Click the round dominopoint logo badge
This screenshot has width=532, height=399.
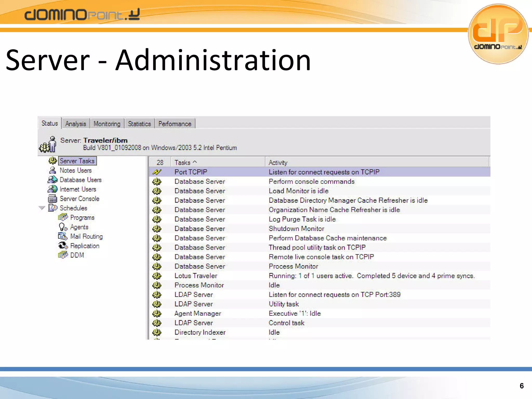pyautogui.click(x=498, y=34)
